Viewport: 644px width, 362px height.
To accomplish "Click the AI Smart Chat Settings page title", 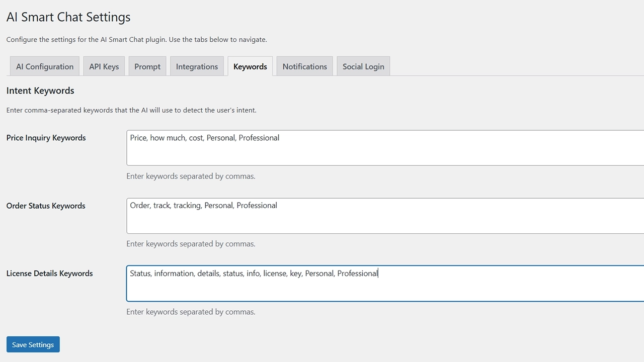I will point(68,17).
